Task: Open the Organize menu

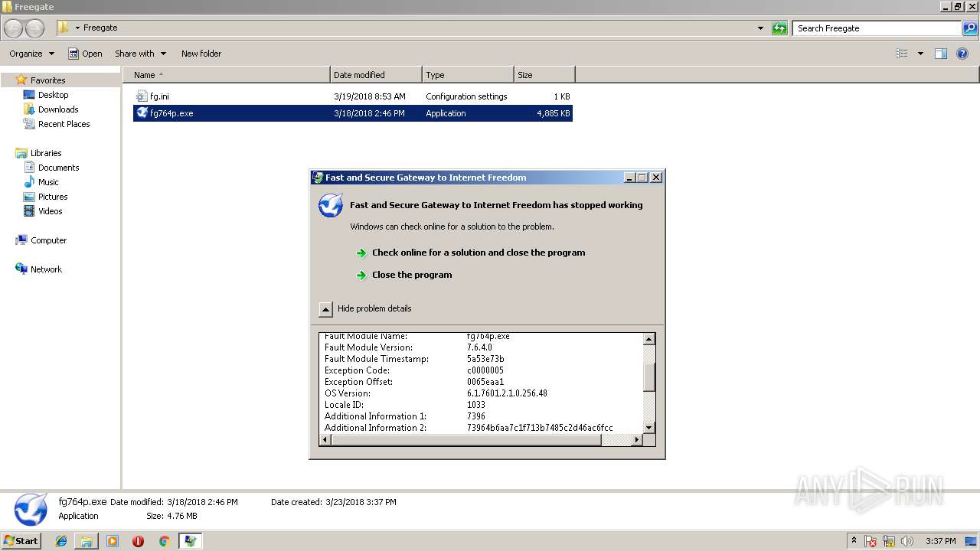Action: 31,54
